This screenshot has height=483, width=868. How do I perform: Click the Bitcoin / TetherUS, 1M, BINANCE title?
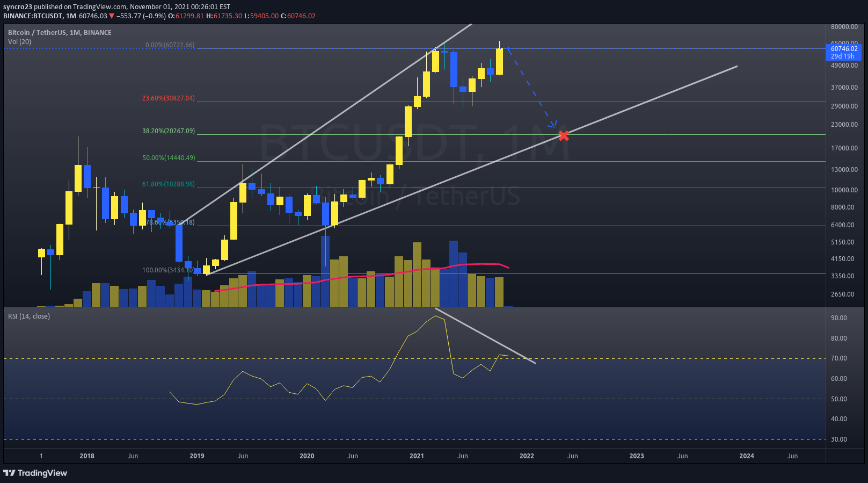60,33
